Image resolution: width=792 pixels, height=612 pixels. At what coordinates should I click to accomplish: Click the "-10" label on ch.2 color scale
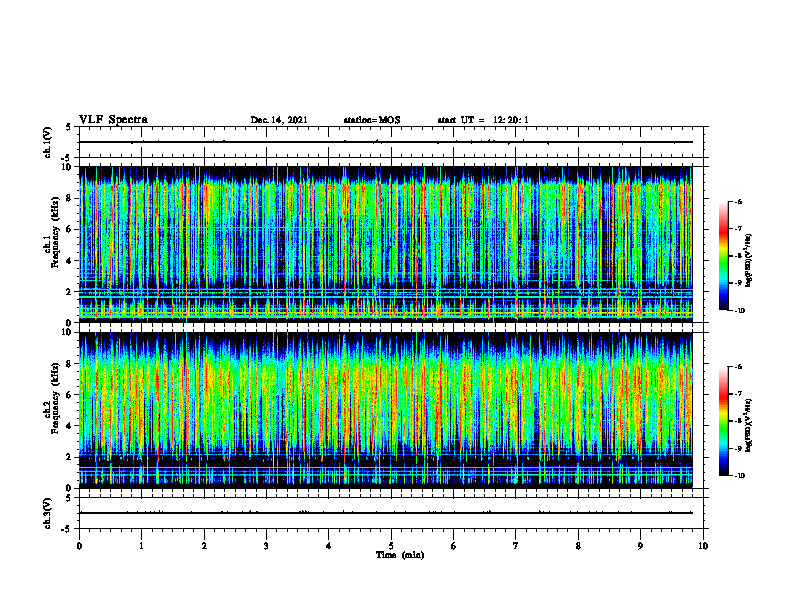coord(739,476)
